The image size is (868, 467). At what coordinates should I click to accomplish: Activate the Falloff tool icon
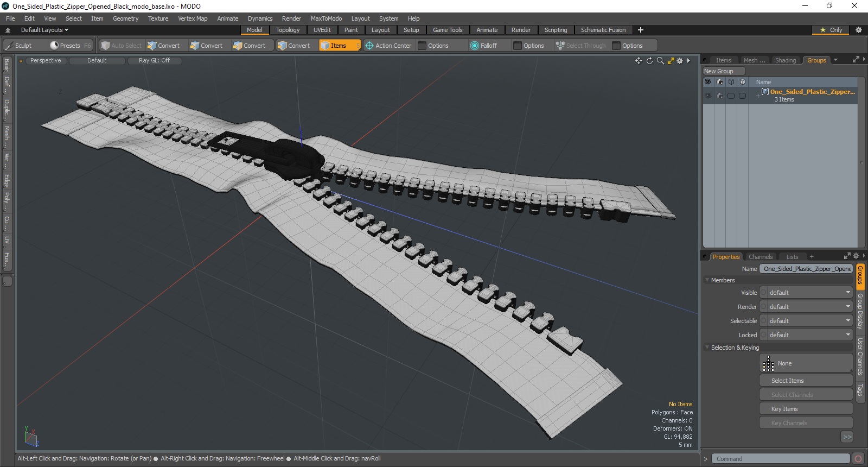coord(475,46)
